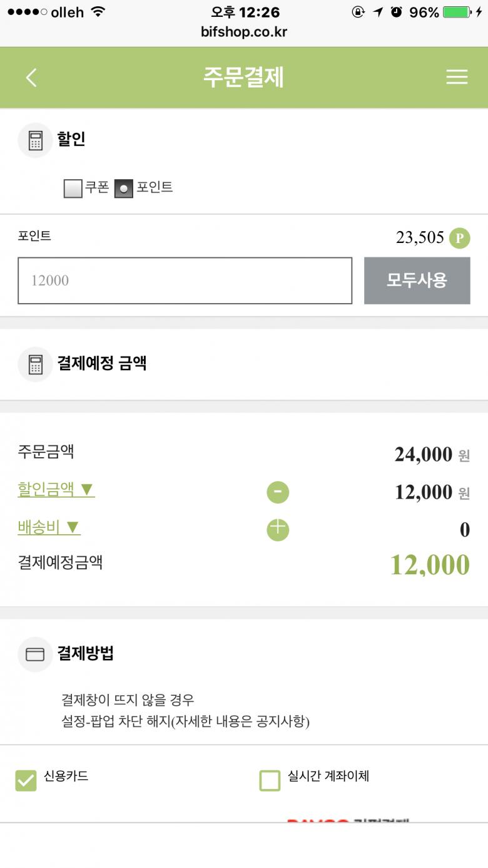Viewport: 488px width, 868px height.
Task: Tap the back arrow in header
Action: [x=31, y=78]
